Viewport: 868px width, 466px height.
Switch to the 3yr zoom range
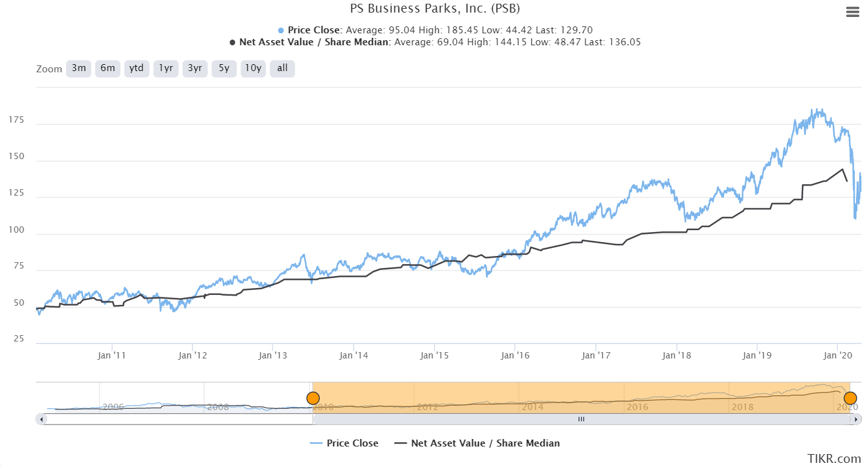coord(195,69)
